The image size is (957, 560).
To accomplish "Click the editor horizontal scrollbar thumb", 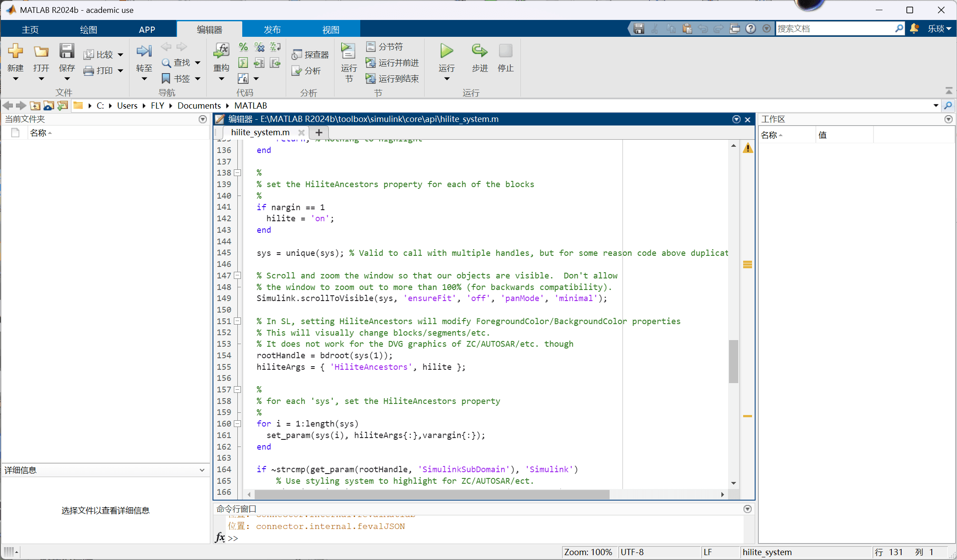I will [x=432, y=494].
